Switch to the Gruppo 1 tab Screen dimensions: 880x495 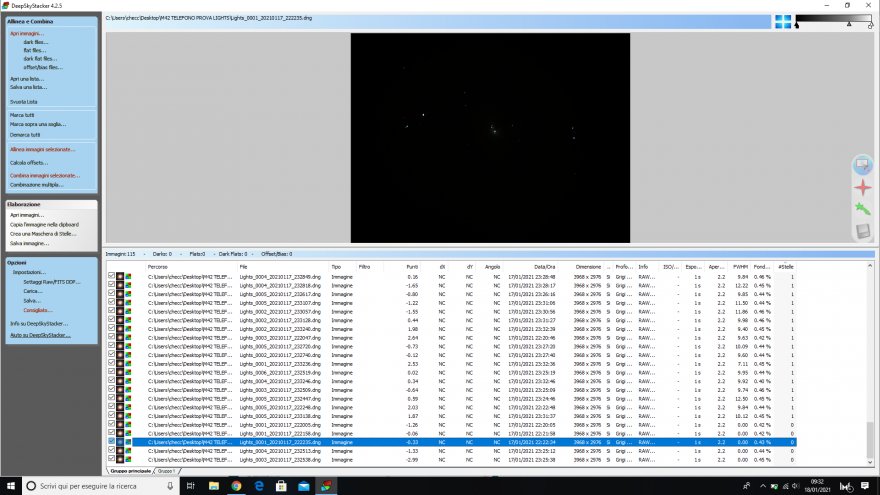[x=166, y=470]
